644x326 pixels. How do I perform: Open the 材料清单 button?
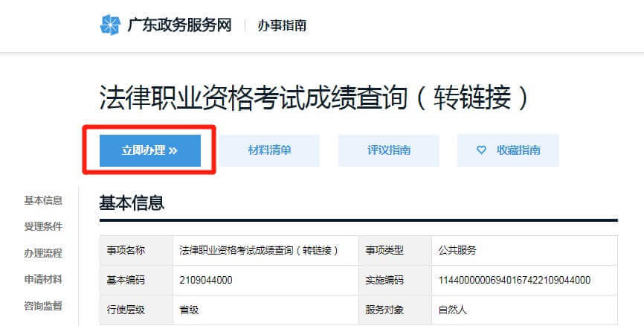[x=269, y=150]
